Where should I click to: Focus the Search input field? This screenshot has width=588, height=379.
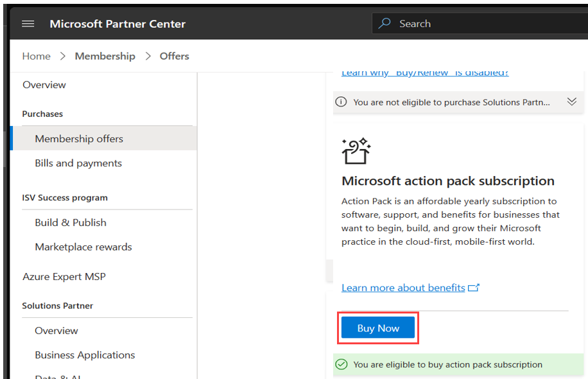point(480,23)
